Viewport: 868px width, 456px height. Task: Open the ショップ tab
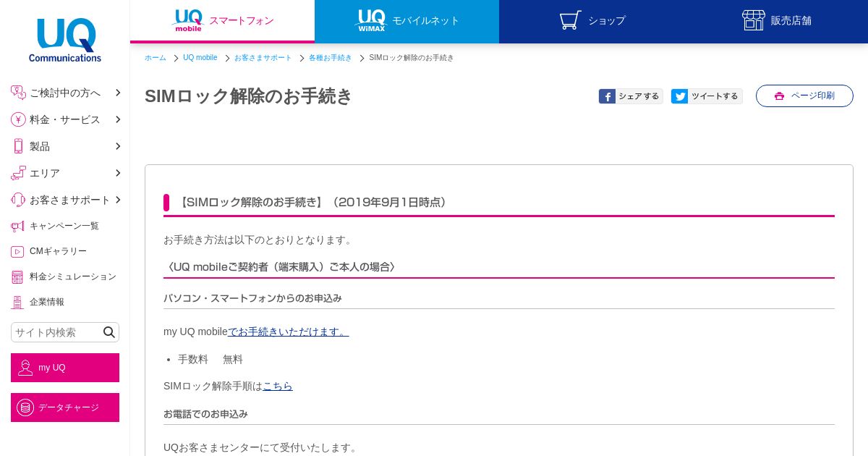[x=591, y=21]
